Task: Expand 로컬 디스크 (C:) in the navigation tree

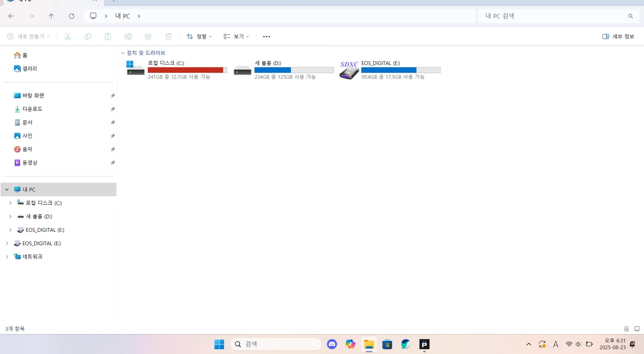Action: click(x=10, y=203)
